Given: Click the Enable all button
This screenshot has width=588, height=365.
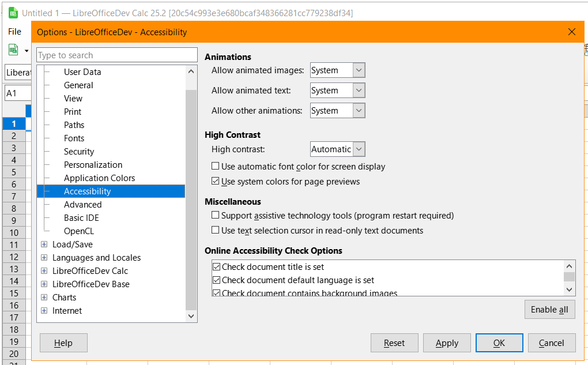Looking at the screenshot, I should tap(550, 310).
